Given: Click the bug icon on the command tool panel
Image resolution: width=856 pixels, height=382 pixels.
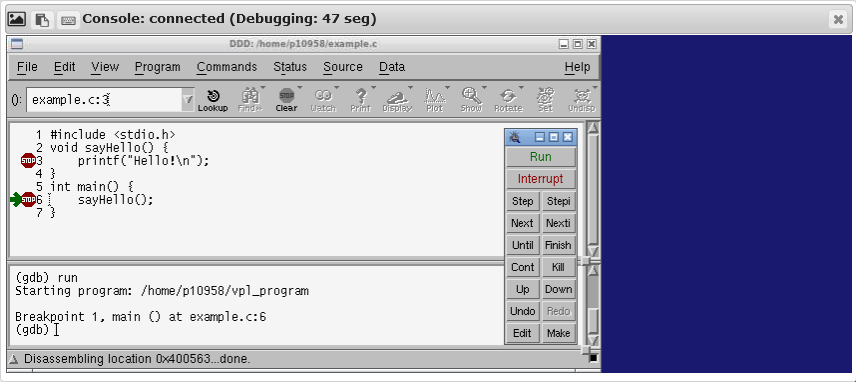Looking at the screenshot, I should pos(515,137).
